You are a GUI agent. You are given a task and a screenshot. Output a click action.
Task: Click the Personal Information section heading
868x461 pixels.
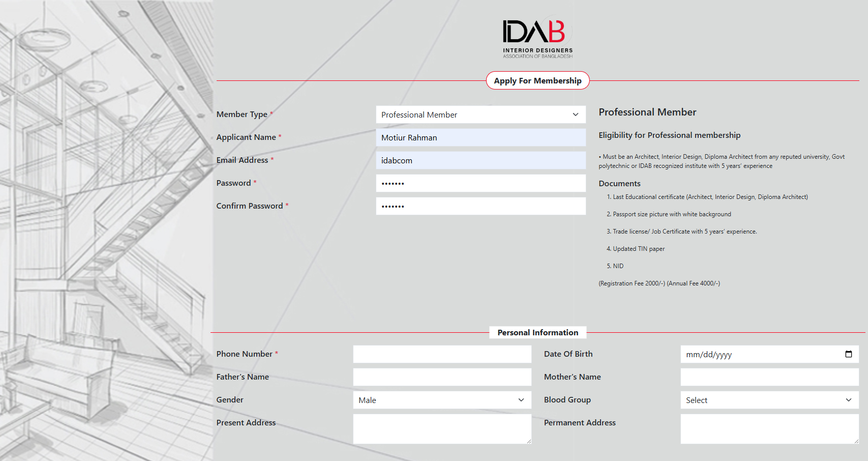pos(537,332)
